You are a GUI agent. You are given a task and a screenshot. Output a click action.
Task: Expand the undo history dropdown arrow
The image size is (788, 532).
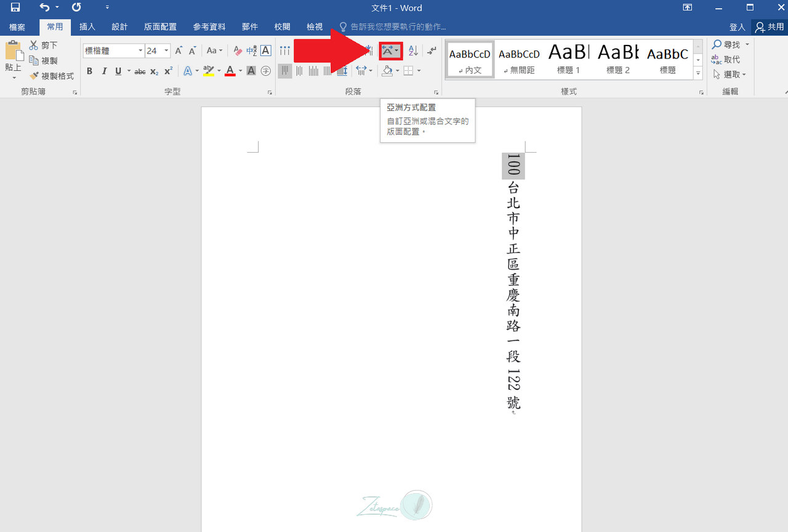pos(57,8)
